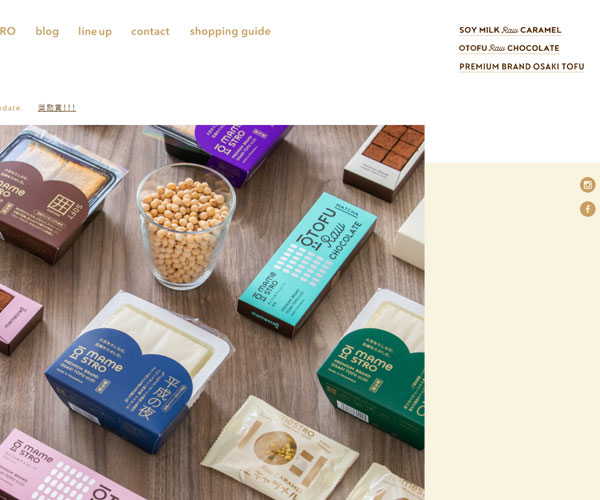Click the glass of soybeans in the photo
The image size is (600, 500).
pos(186,226)
